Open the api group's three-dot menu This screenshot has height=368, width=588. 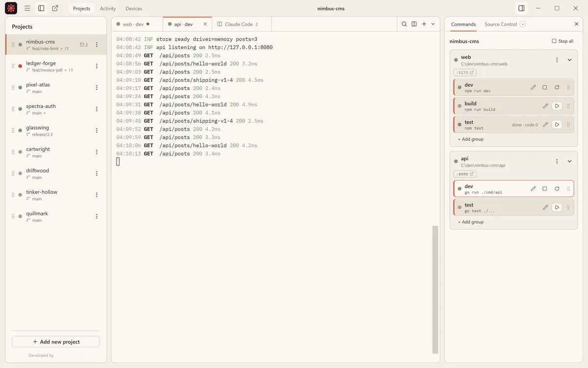557,161
